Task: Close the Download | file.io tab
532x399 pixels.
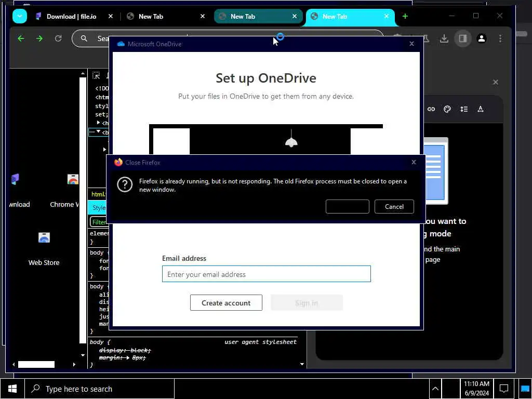Action: tap(111, 16)
